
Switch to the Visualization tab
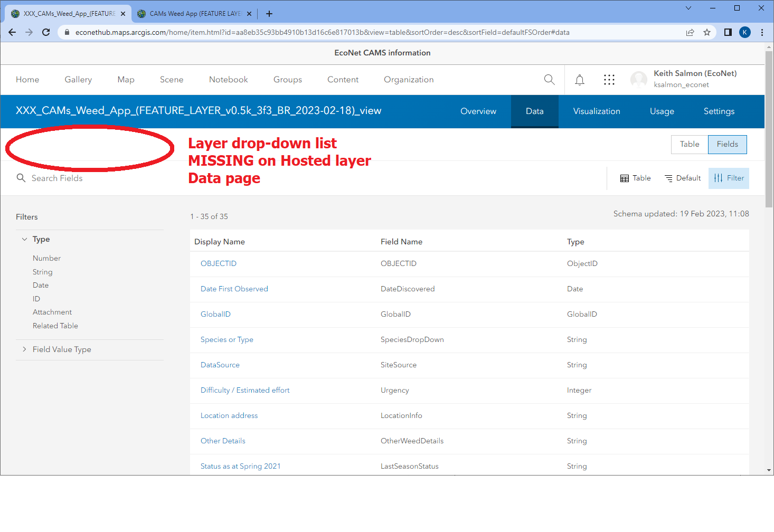[597, 111]
